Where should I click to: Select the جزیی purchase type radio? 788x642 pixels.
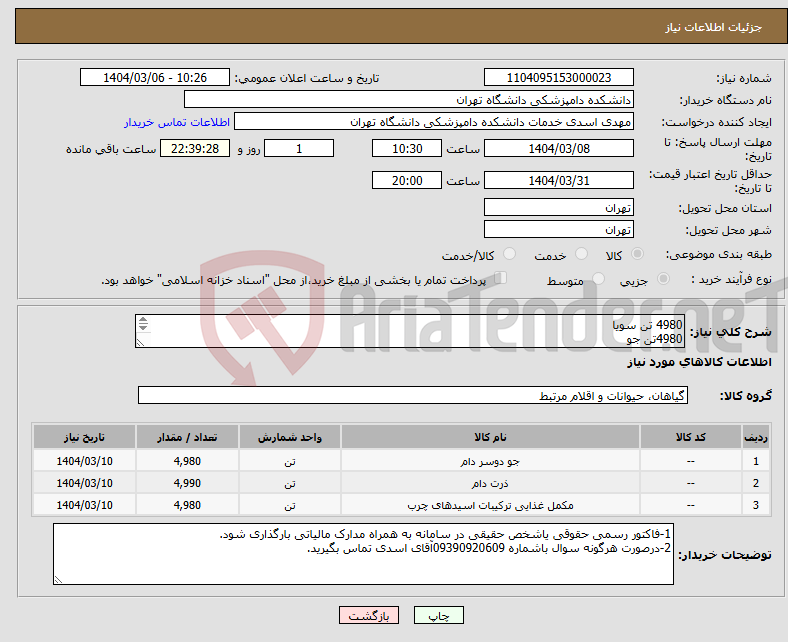[x=663, y=279]
